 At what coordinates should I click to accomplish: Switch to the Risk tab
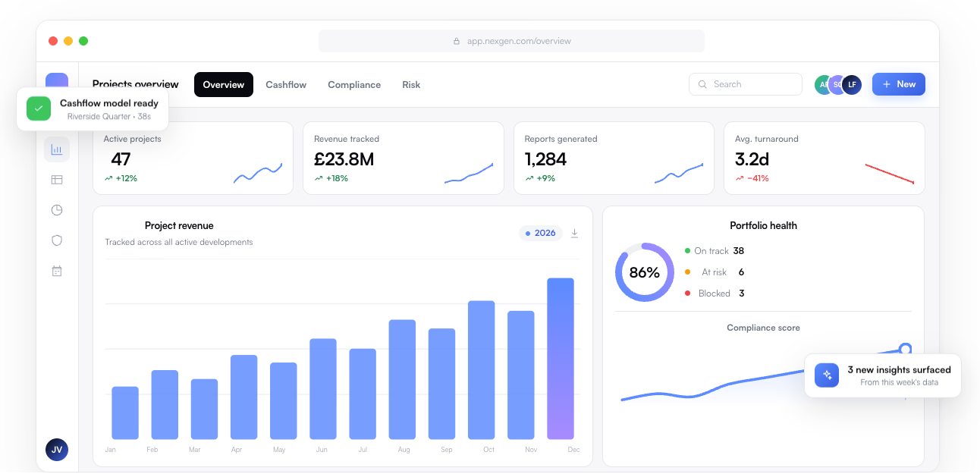(x=411, y=85)
